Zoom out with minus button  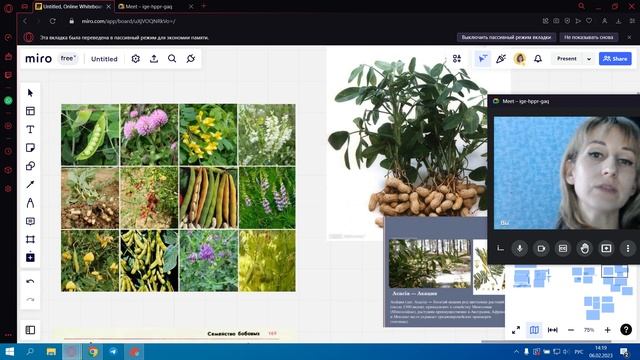[571, 330]
